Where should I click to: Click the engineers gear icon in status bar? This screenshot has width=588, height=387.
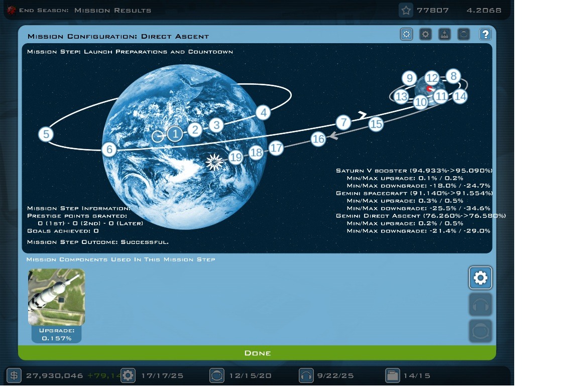[128, 375]
